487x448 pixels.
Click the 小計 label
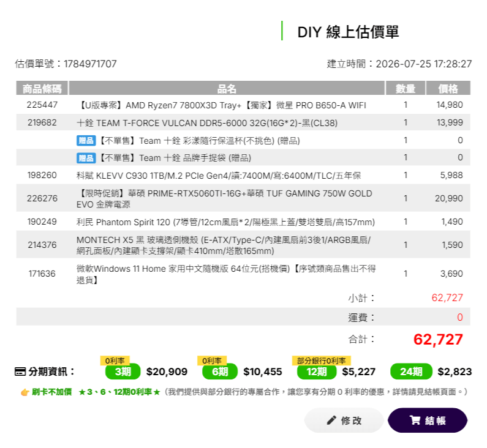(361, 298)
